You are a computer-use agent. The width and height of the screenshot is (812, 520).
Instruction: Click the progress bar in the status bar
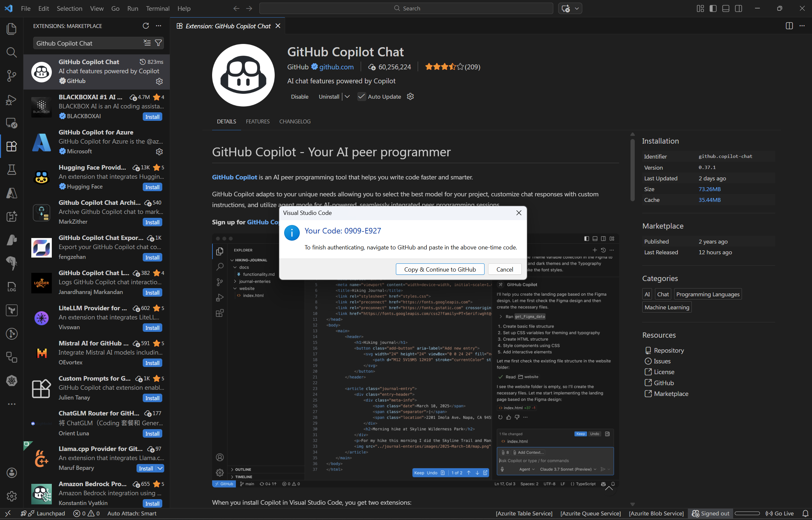click(747, 513)
